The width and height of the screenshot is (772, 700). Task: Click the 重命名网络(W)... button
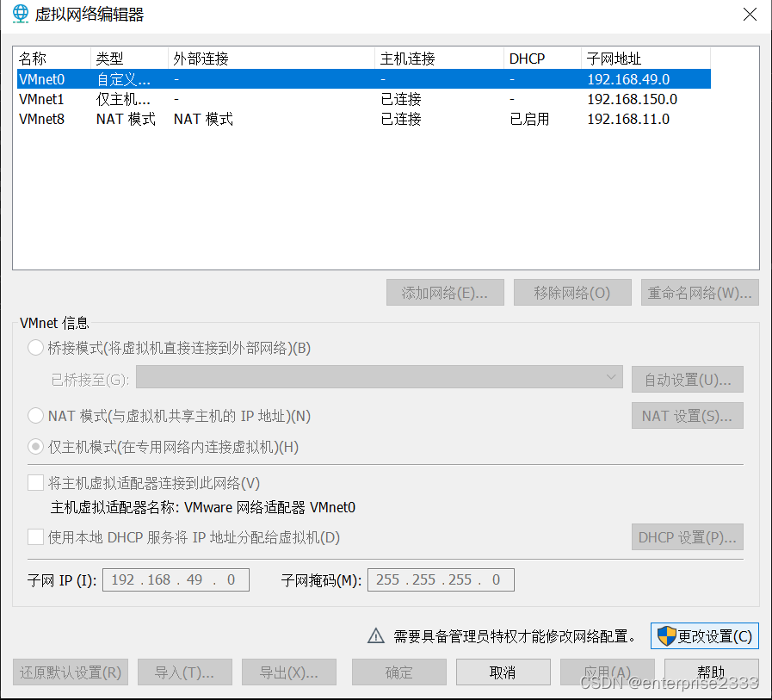700,293
